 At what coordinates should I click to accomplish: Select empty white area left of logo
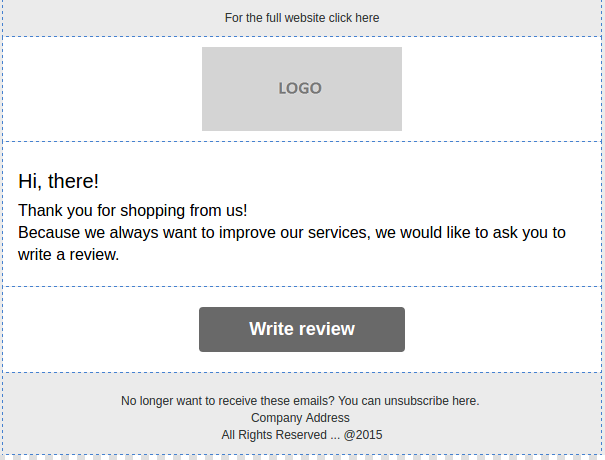click(102, 89)
